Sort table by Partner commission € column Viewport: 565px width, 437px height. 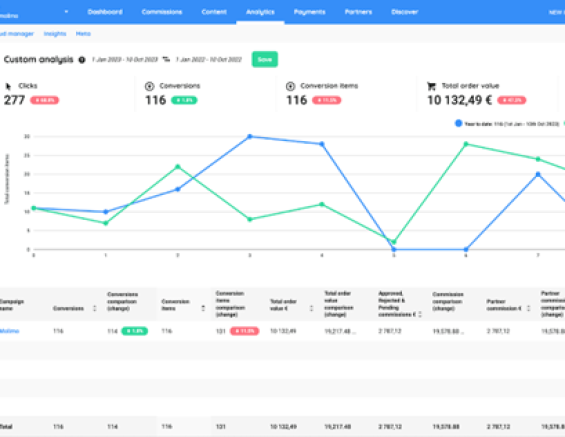point(528,308)
